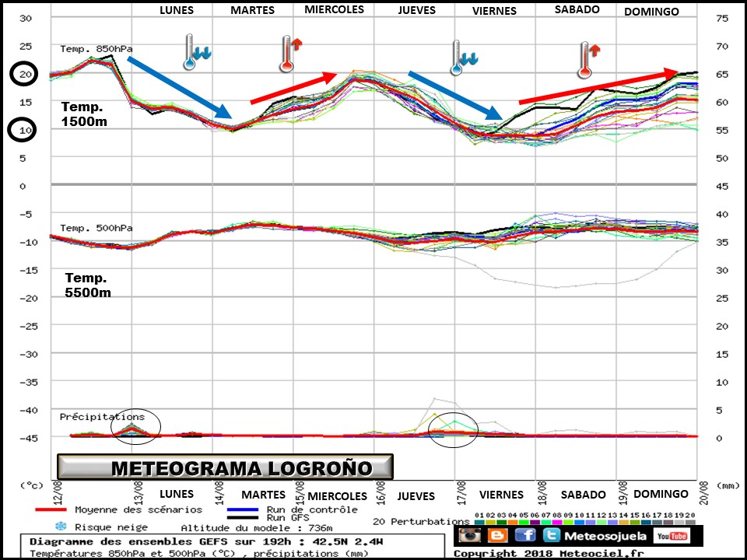
Task: Open the YouTube logo
Action: [672, 536]
